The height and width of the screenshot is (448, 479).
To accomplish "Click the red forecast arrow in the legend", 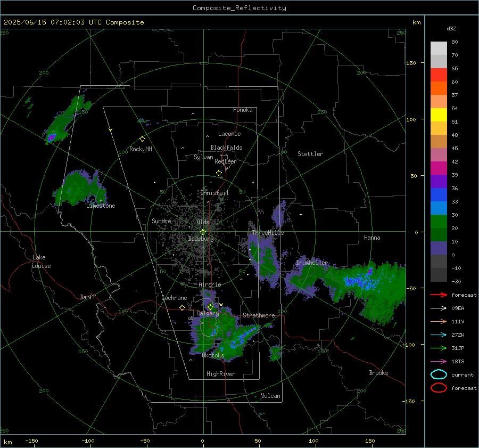I will click(x=439, y=295).
